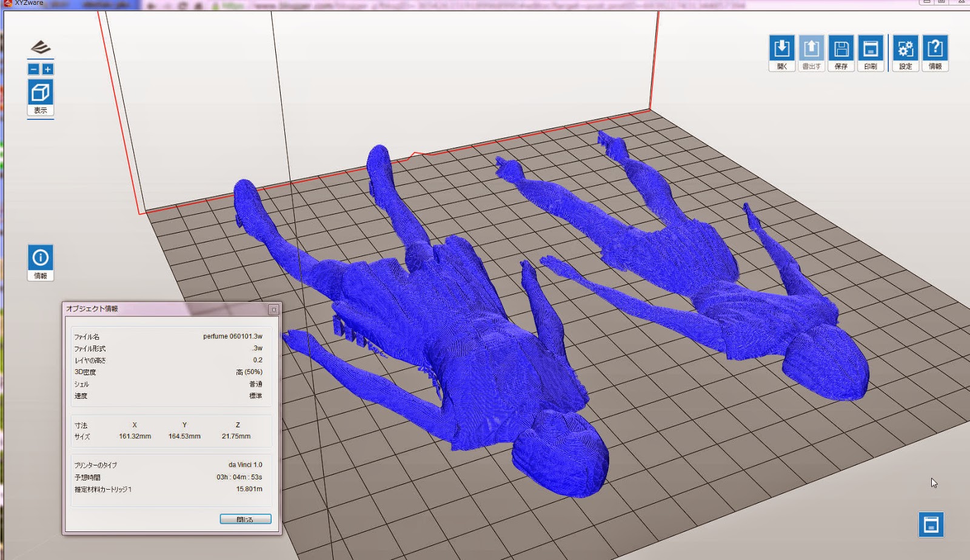Viewport: 970px width, 560px height.
Task: Zoom in with the plus button
Action: point(47,69)
